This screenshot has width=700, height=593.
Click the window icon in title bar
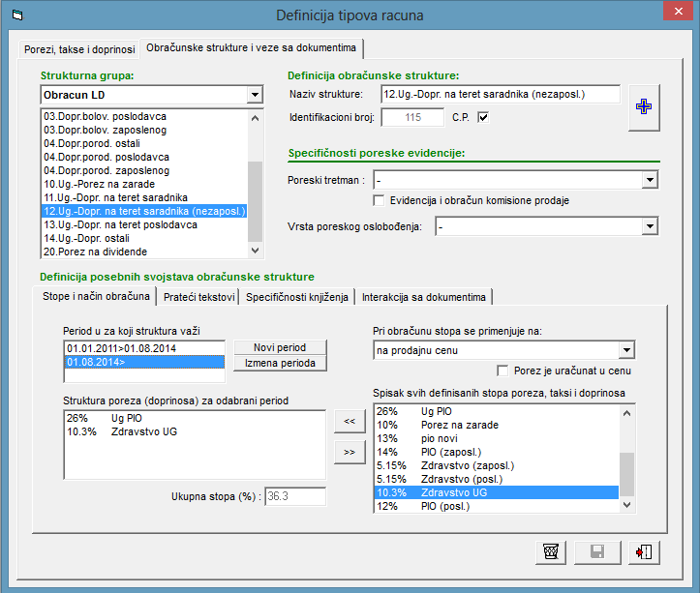point(15,15)
